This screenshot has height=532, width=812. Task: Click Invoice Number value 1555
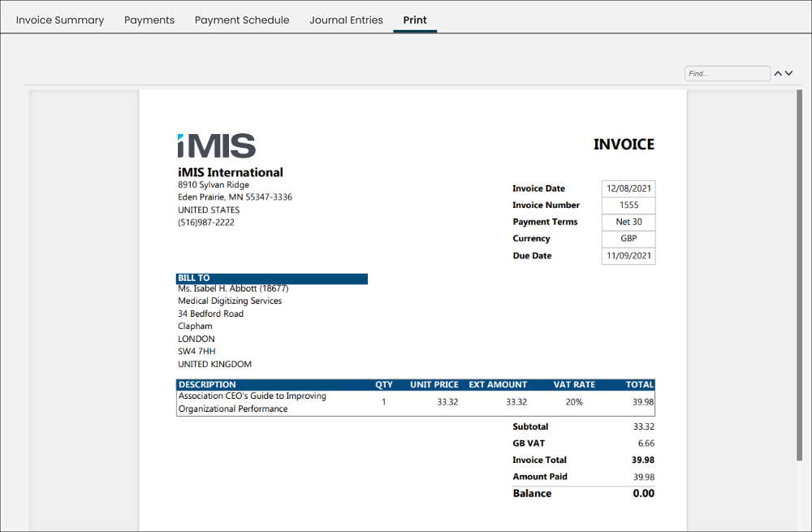(628, 205)
